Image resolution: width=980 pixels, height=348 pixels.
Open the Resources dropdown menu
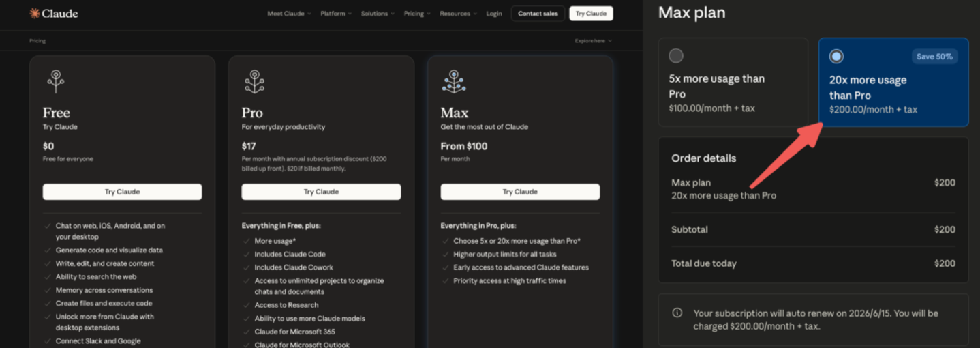click(x=459, y=14)
